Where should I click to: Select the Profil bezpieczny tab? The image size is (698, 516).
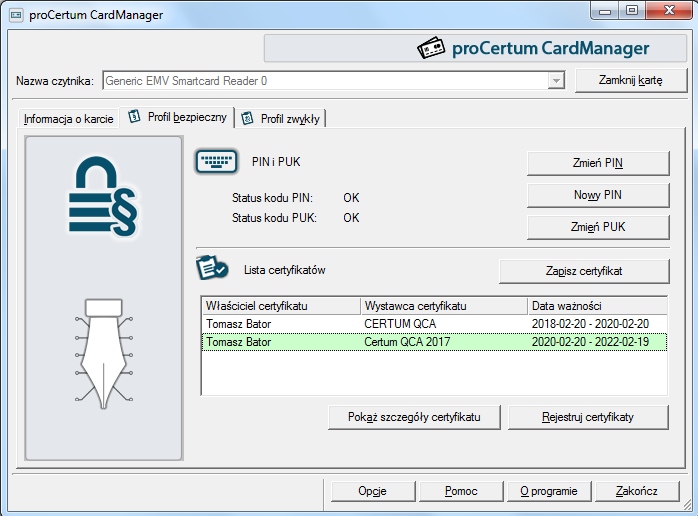tap(177, 117)
